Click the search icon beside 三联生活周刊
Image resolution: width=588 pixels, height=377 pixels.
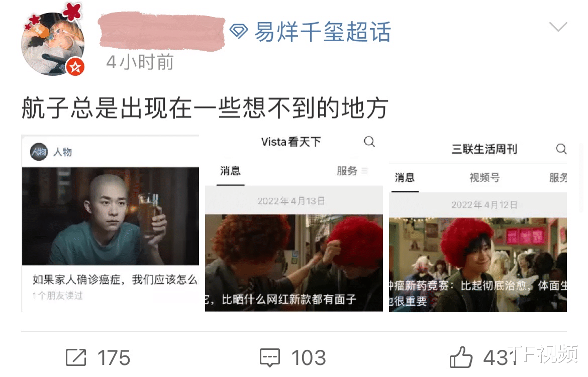point(561,149)
